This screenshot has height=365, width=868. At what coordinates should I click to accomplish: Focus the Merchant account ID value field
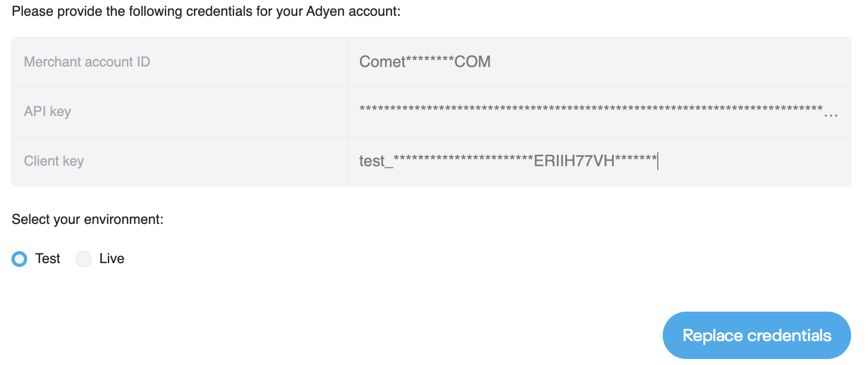598,62
